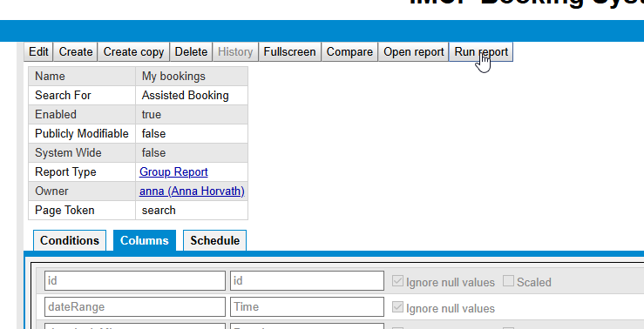Run the report
644x329 pixels.
click(x=481, y=51)
